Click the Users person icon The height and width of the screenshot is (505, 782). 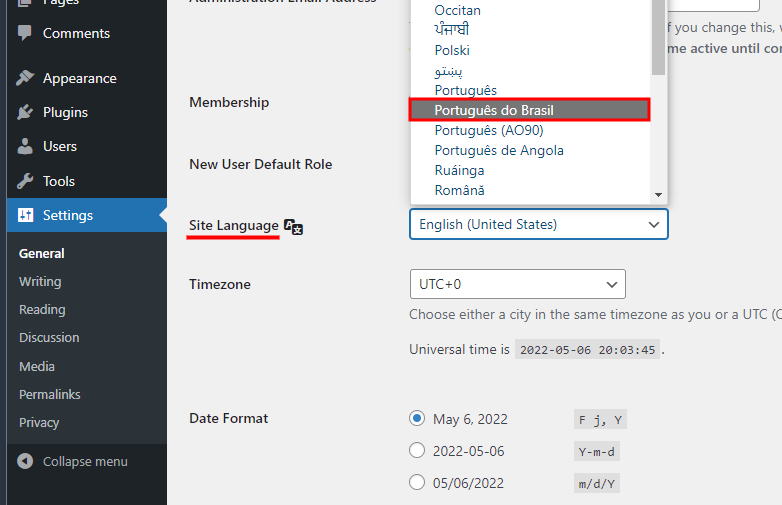click(x=24, y=146)
